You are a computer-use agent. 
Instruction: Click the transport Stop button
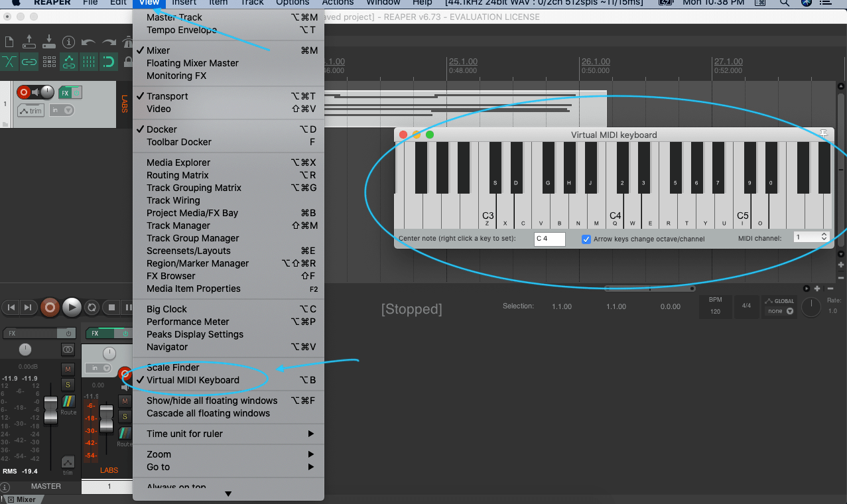112,307
